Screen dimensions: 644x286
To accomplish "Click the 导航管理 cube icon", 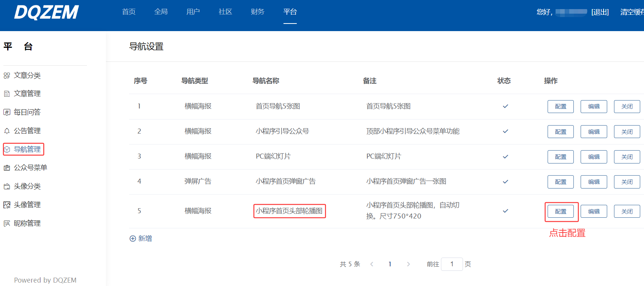I will point(7,149).
